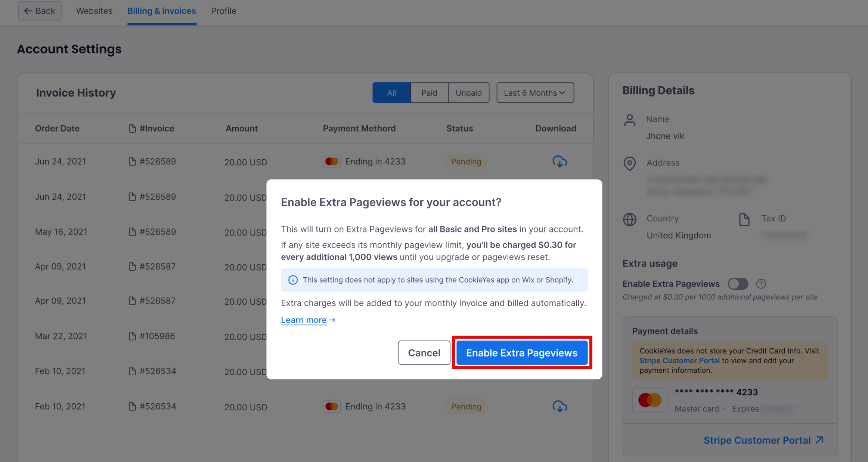Screen dimensions: 868x462
Task: Select the Unpaid invoice filter
Action: [468, 92]
